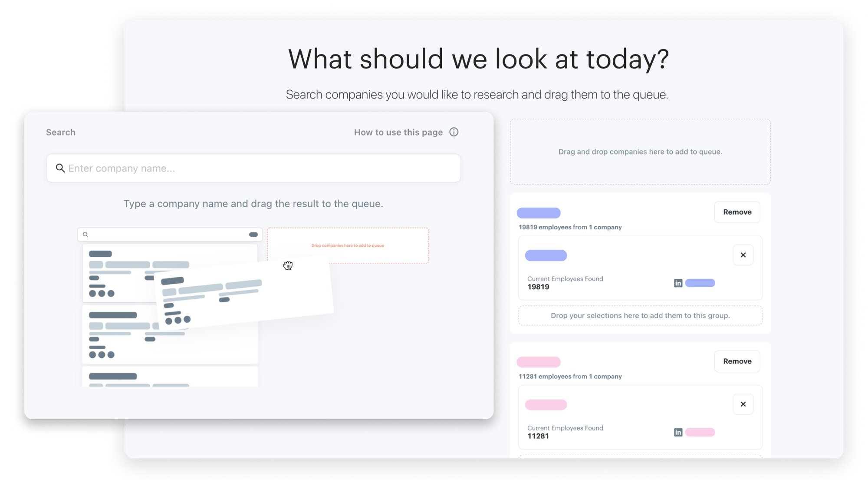Click the search results list expander
The image size is (868, 480).
253,234
